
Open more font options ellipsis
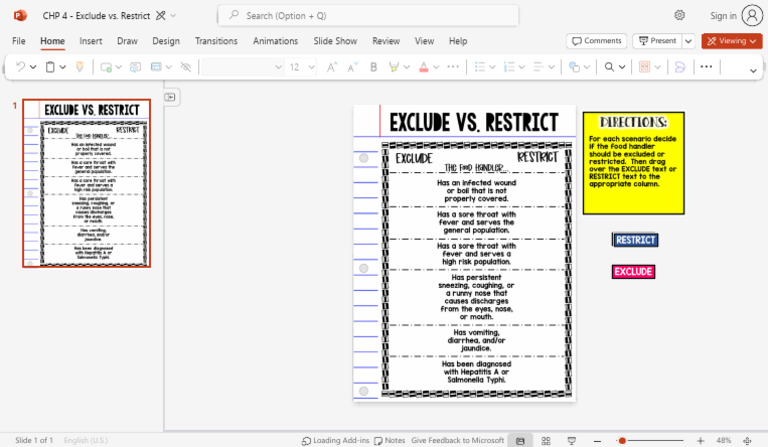point(454,67)
